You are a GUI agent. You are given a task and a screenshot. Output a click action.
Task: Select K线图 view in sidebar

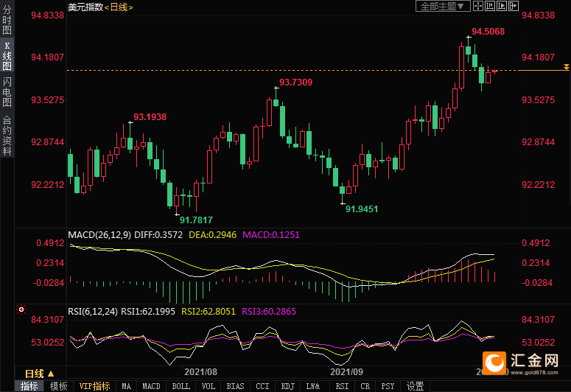[x=7, y=56]
